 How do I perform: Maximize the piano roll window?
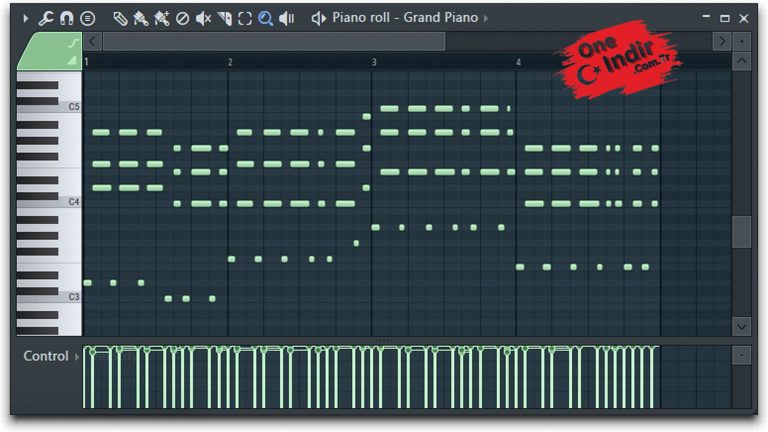(725, 18)
